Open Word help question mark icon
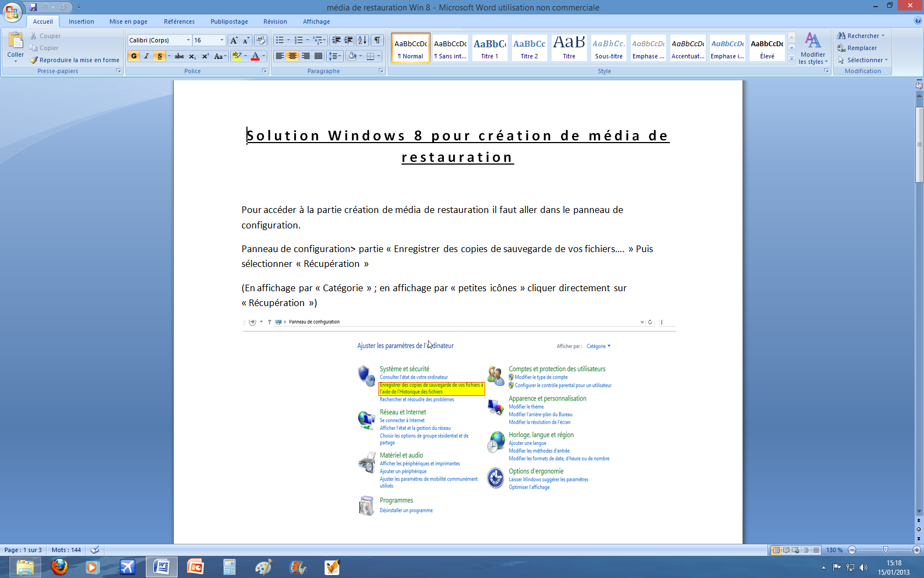The width and height of the screenshot is (924, 578). point(917,21)
